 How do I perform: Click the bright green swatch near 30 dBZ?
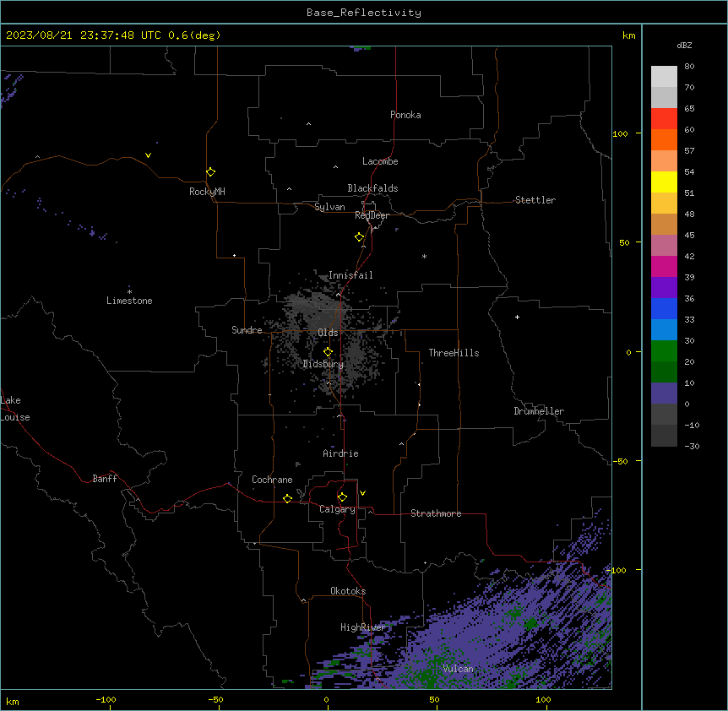click(664, 351)
